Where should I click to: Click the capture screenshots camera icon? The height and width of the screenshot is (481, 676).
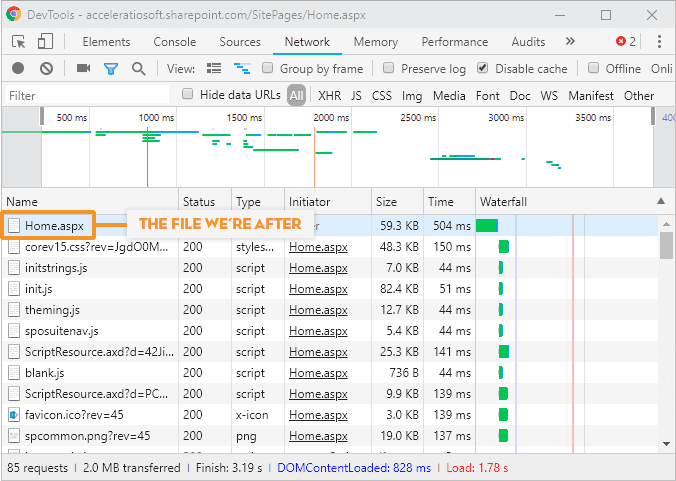click(x=83, y=69)
